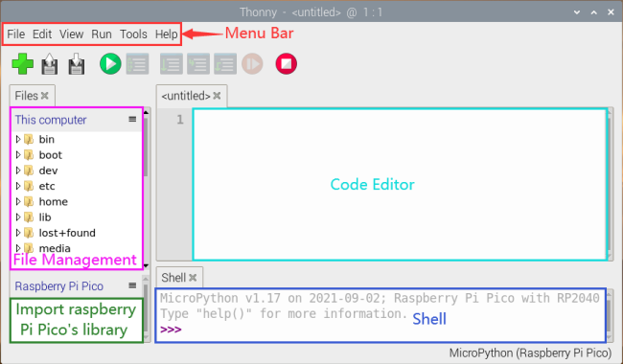Click the Debug current script icon
623x364 pixels.
tap(137, 64)
